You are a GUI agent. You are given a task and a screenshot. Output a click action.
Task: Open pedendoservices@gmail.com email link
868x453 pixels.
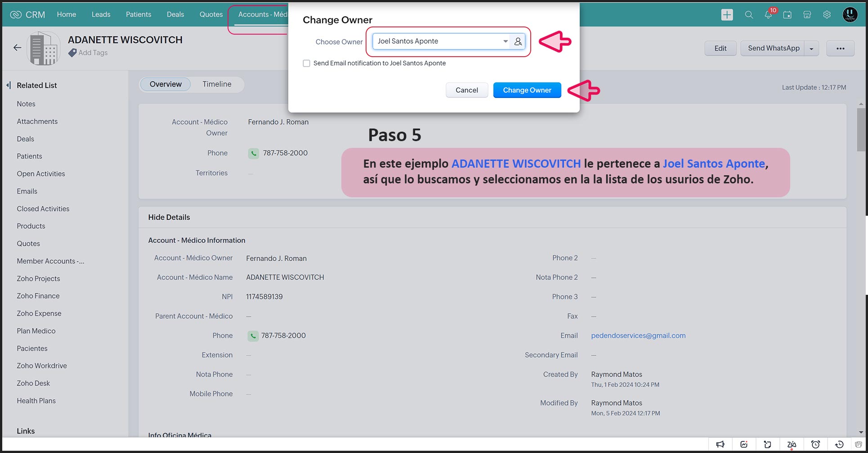[x=638, y=336]
